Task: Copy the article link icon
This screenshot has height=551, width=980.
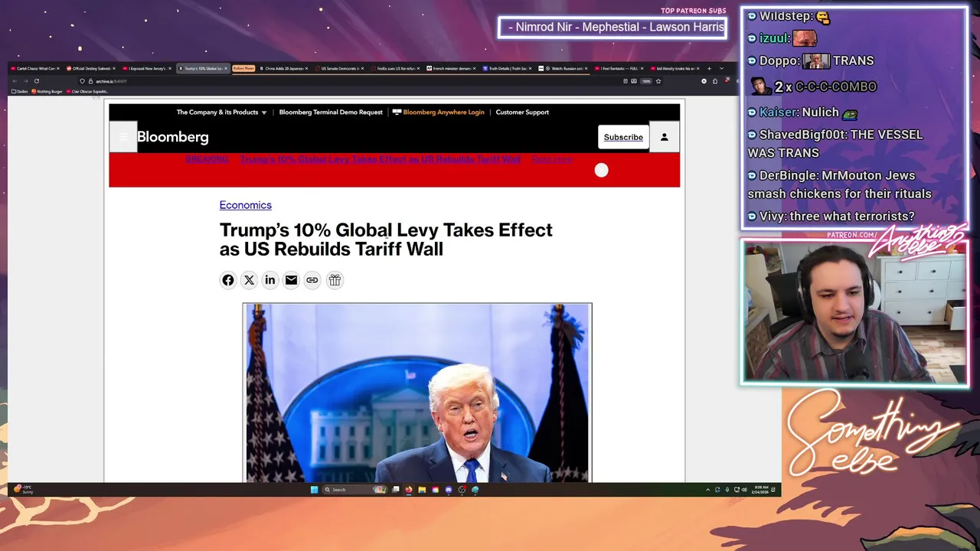Action: tap(312, 280)
